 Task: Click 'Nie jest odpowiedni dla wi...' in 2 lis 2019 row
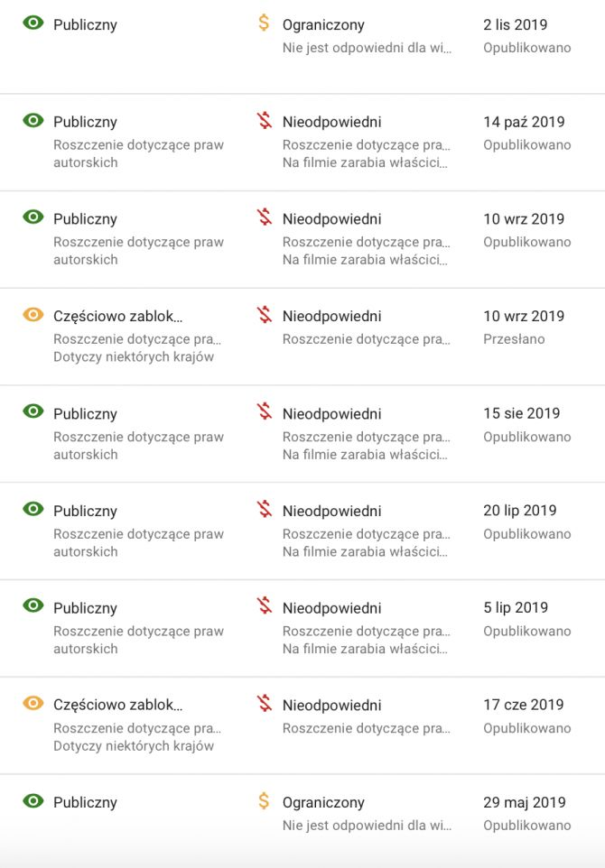click(367, 48)
